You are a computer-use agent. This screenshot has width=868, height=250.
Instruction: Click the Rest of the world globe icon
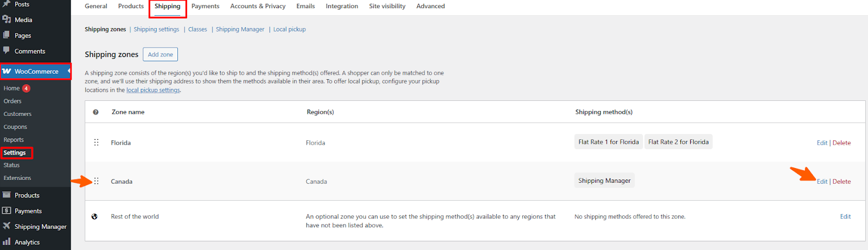[x=94, y=216]
